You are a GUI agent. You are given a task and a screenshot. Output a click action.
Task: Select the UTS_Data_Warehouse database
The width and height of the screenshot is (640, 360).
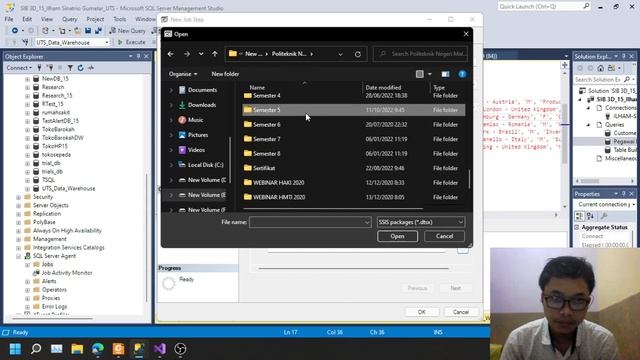pyautogui.click(x=68, y=189)
